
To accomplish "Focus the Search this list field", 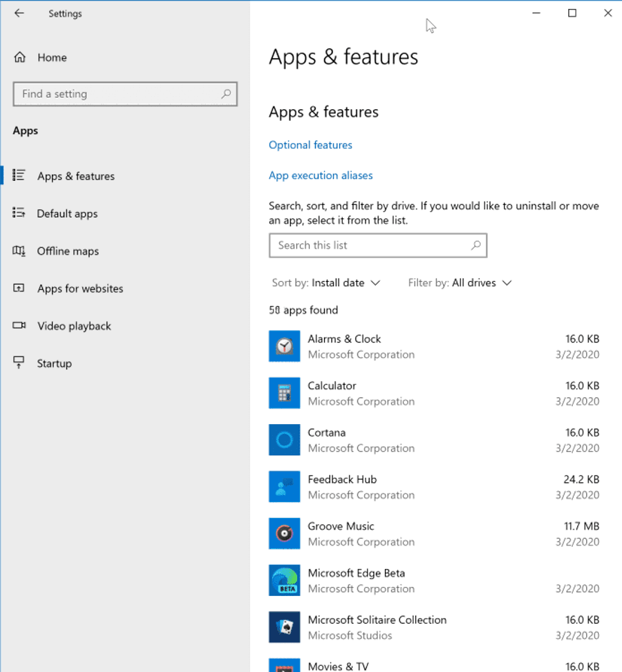I will point(378,245).
